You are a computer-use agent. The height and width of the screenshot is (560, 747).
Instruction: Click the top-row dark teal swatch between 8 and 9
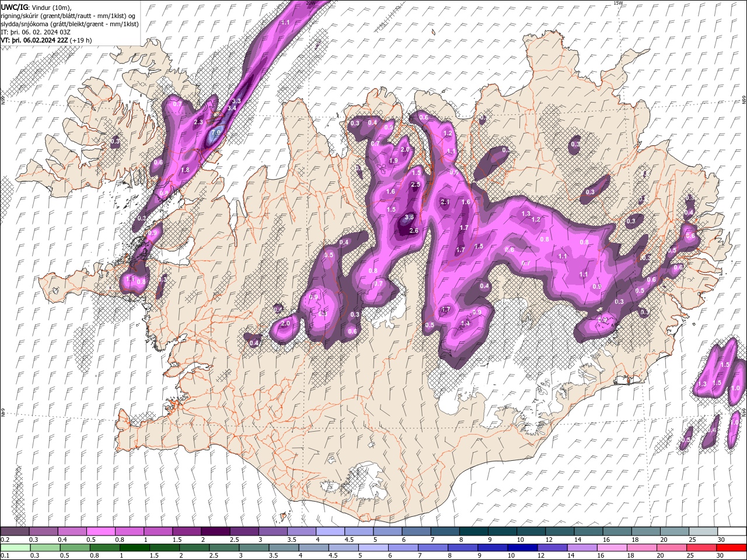[473, 531]
